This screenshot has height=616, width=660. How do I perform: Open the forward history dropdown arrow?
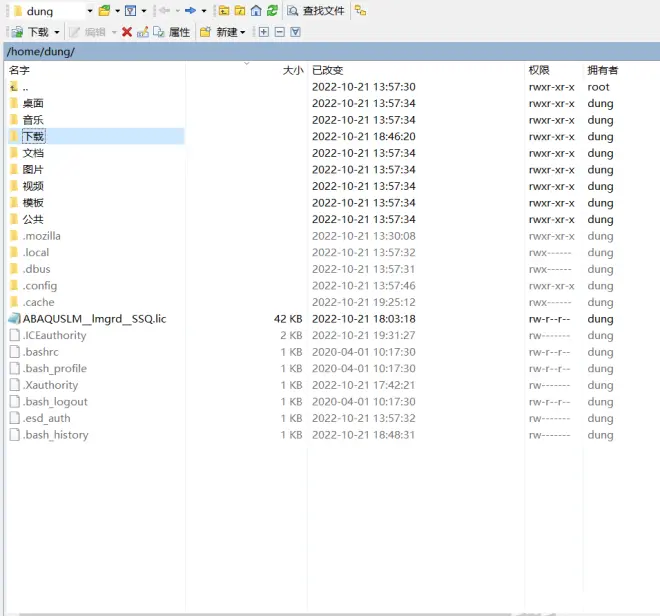204,11
